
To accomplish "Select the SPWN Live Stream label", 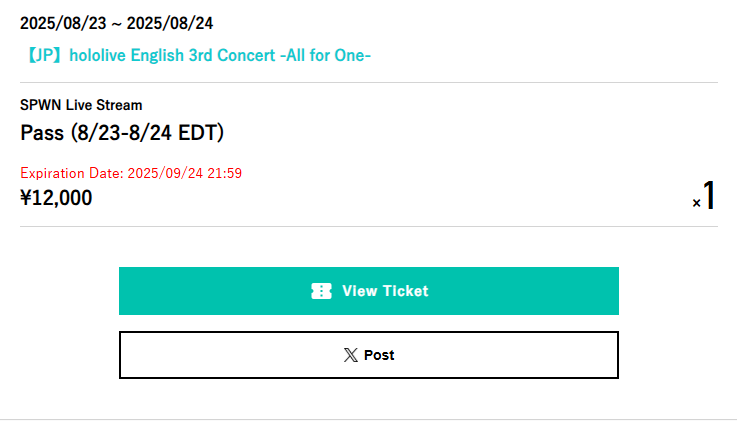I will tap(81, 105).
